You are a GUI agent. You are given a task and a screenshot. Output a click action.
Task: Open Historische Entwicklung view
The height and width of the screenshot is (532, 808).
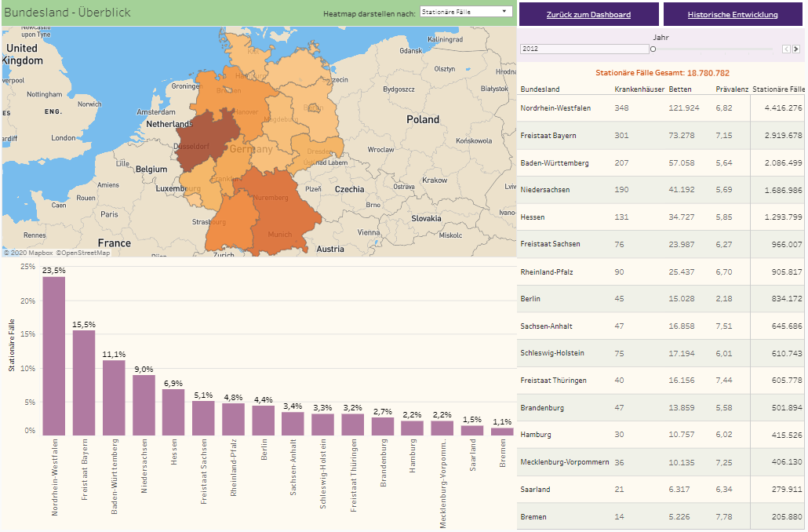(733, 15)
